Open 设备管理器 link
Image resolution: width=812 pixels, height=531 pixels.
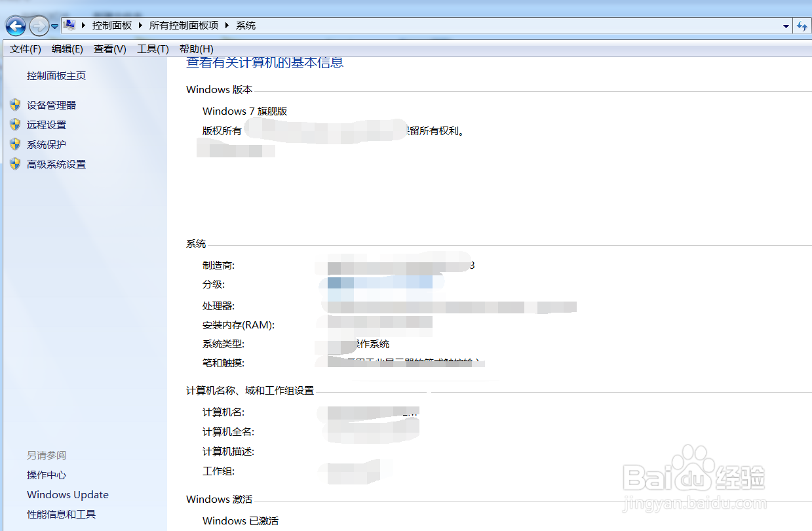52,105
